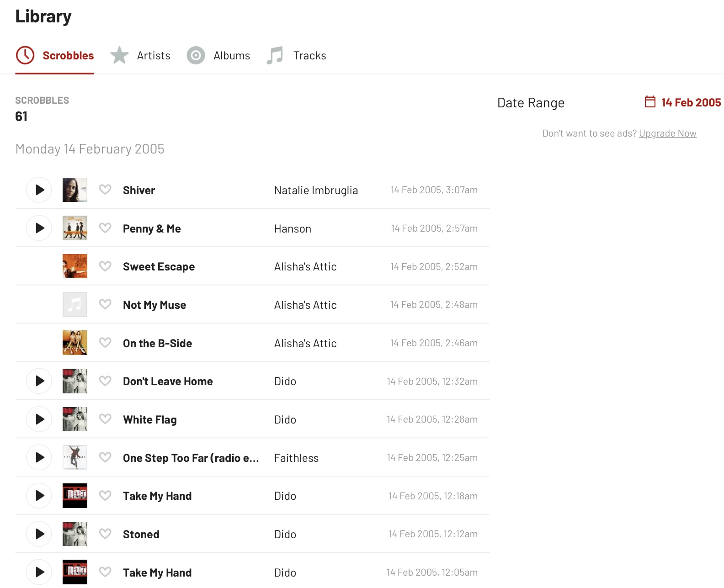Viewport: 724px width, 588px height.
Task: Toggle the heart for Penny & Me
Action: pos(105,228)
